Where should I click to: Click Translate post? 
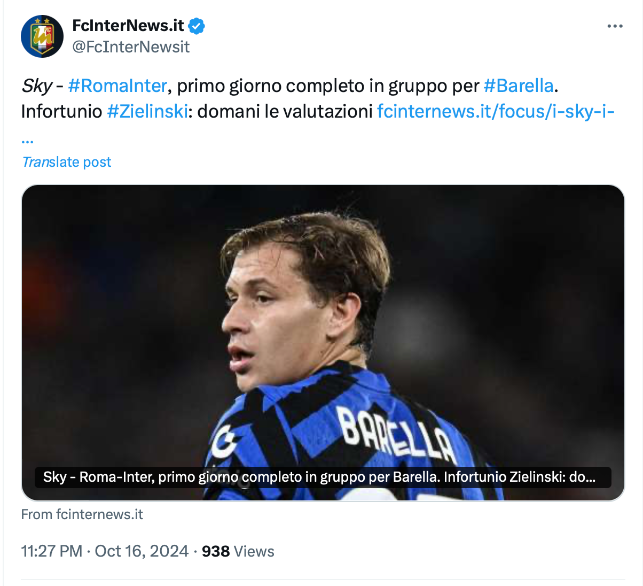pos(66,162)
